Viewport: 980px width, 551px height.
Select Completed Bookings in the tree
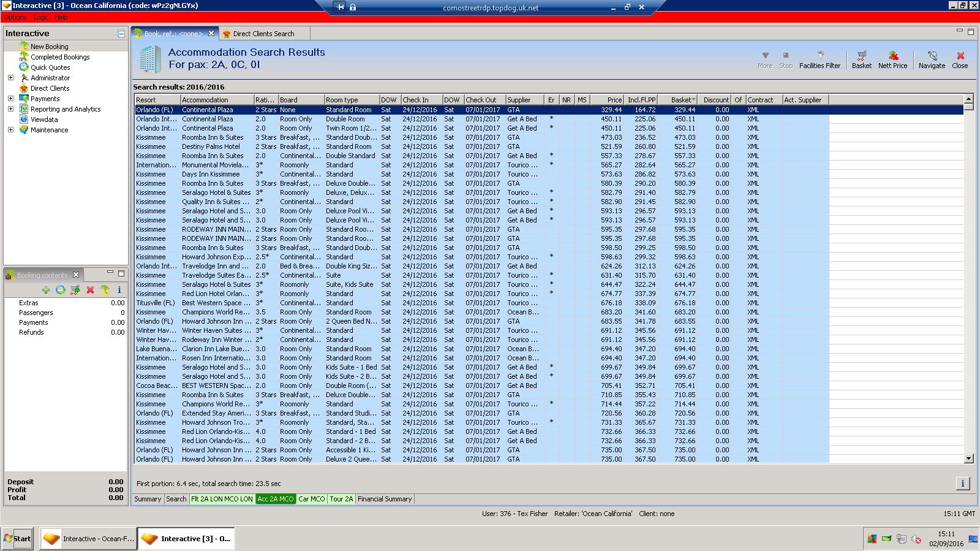coord(60,57)
